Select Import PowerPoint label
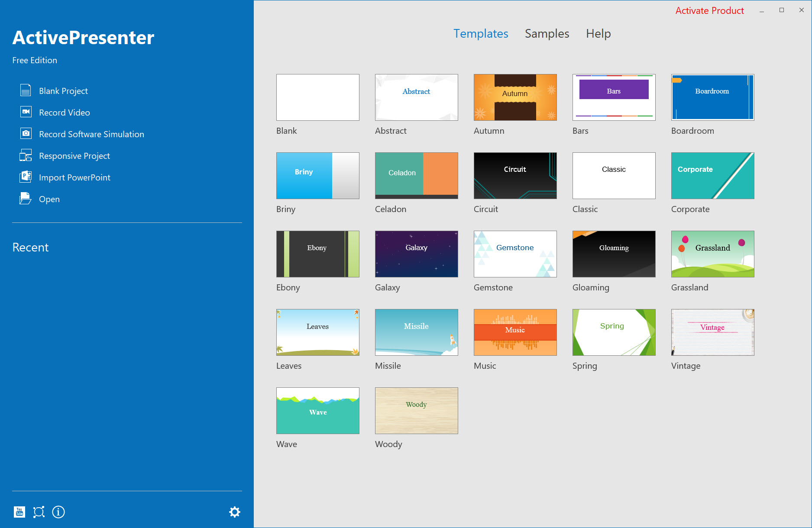This screenshot has height=528, width=812. pyautogui.click(x=74, y=177)
